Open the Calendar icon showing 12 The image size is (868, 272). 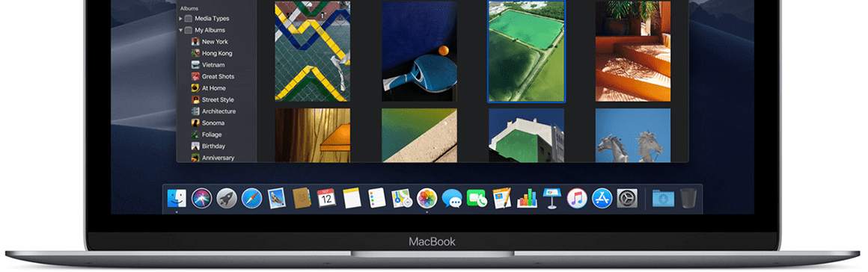point(326,198)
